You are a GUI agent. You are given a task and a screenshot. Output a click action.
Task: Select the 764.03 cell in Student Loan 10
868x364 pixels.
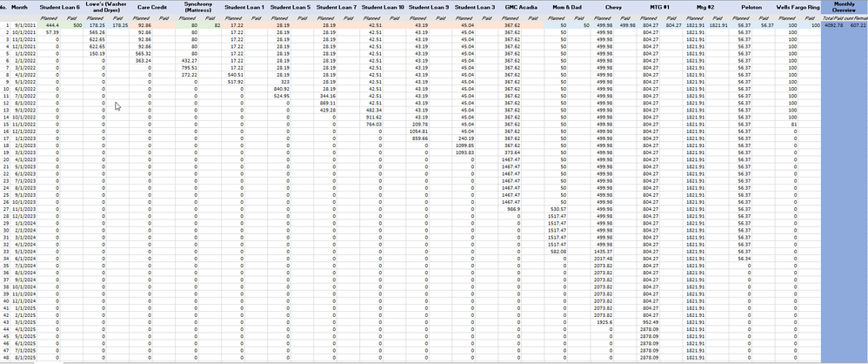371,125
